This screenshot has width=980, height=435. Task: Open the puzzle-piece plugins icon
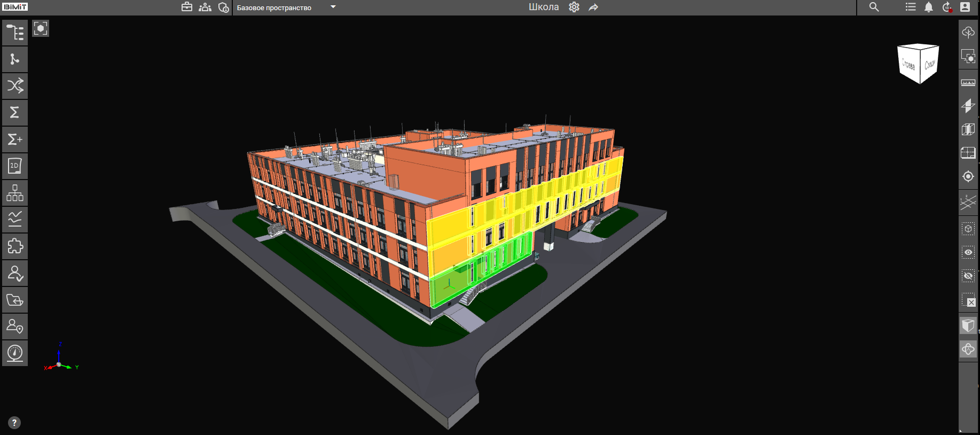point(15,246)
